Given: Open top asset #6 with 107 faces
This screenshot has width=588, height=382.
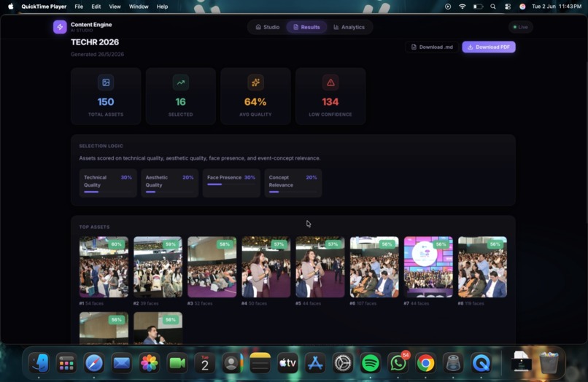Looking at the screenshot, I should pos(374,267).
